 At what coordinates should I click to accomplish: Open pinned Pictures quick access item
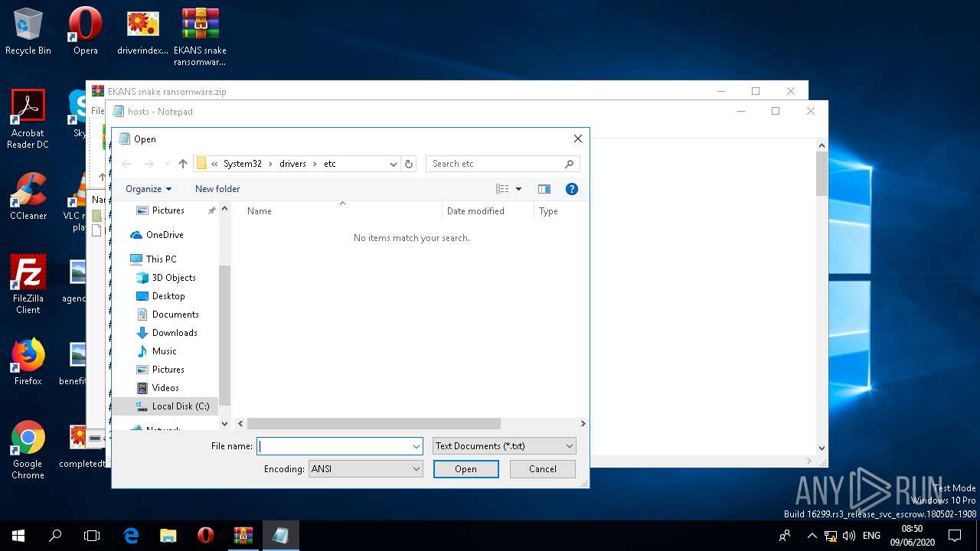point(168,210)
